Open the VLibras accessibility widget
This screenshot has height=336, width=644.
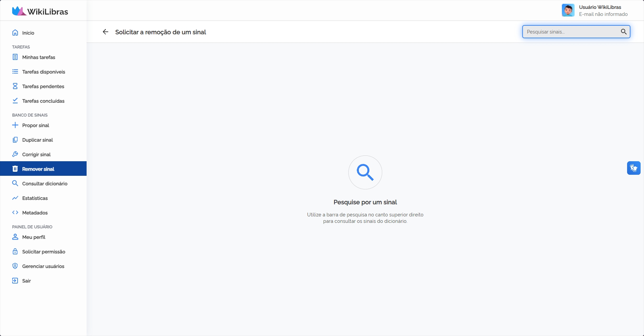click(634, 168)
